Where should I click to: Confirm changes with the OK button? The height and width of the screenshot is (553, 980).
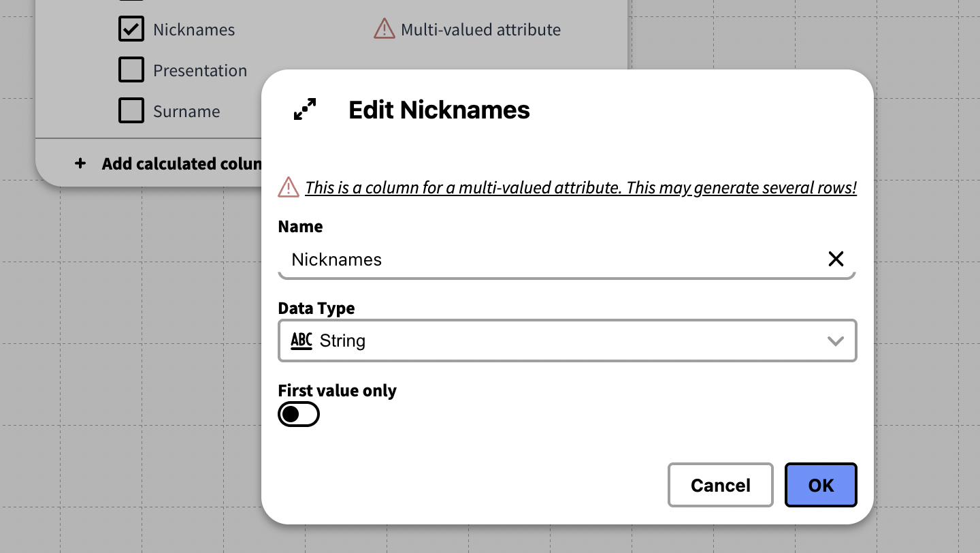[820, 485]
